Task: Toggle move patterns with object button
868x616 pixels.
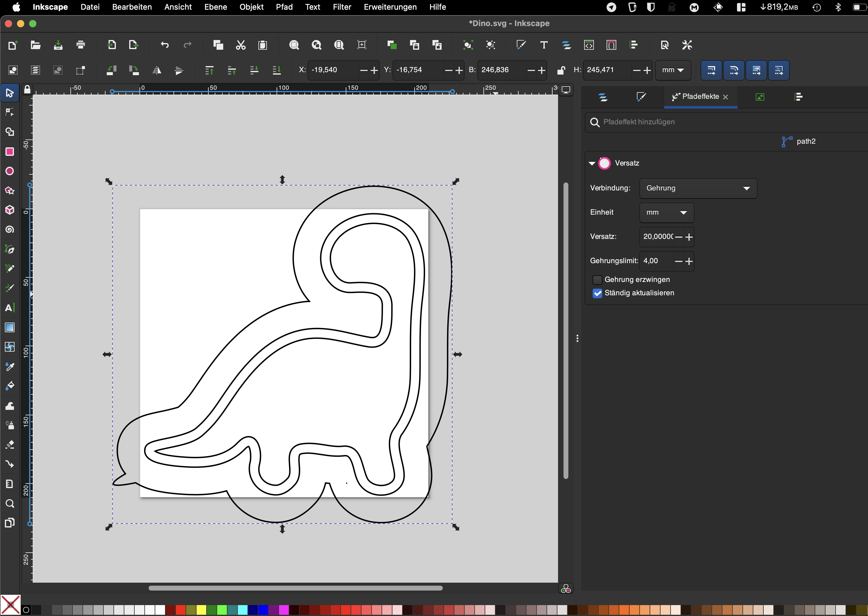Action: point(779,70)
